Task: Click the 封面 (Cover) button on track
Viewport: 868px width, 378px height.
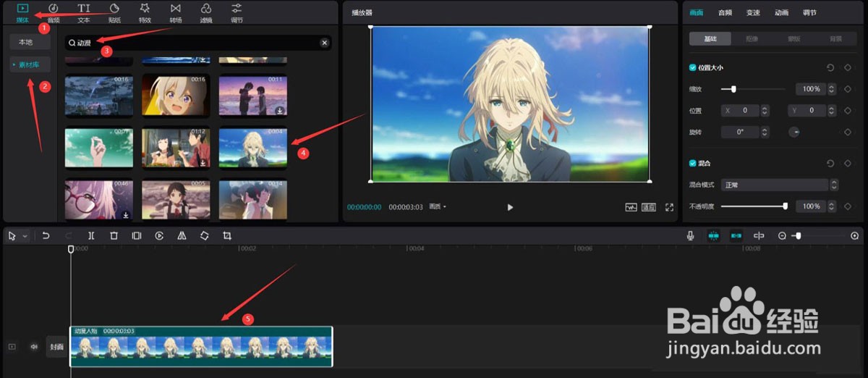Action: coord(56,347)
